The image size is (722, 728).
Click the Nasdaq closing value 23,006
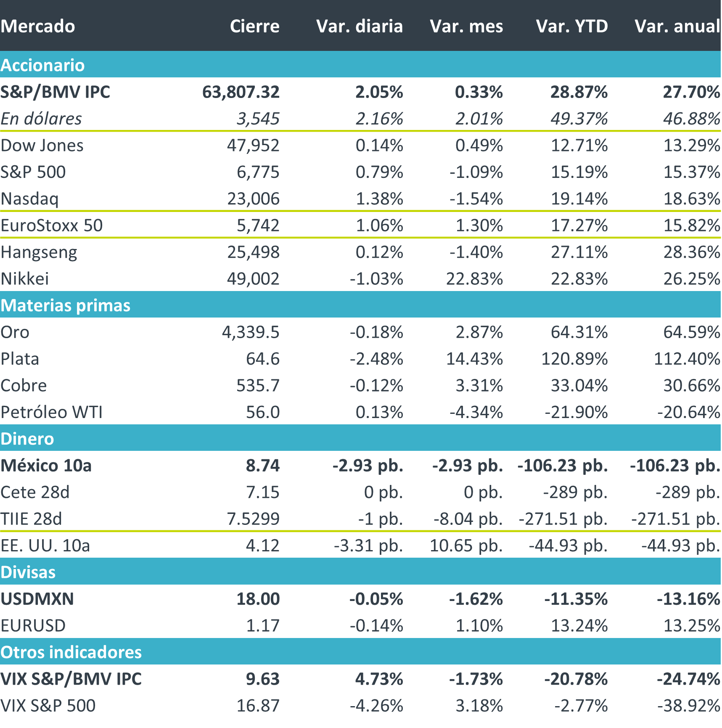[x=253, y=199]
